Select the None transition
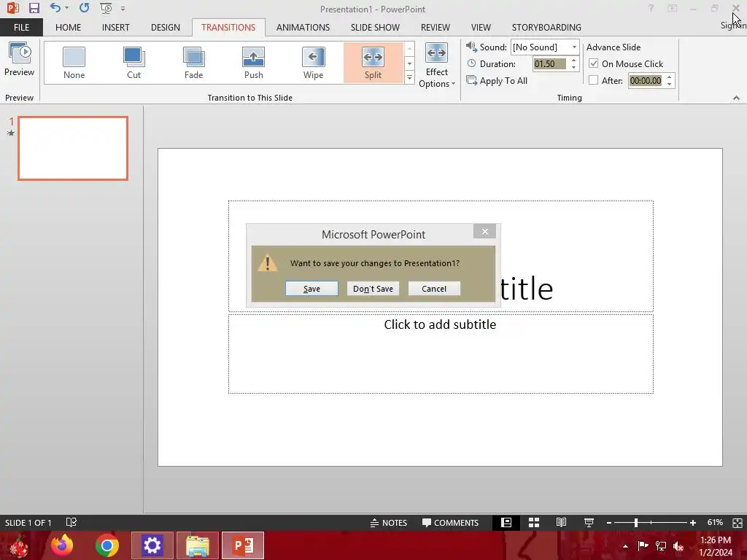Image resolution: width=747 pixels, height=560 pixels. pyautogui.click(x=74, y=63)
